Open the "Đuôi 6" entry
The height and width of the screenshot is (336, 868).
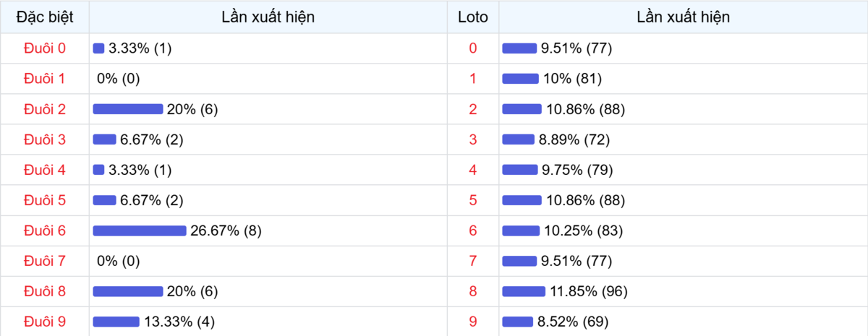[x=45, y=231]
